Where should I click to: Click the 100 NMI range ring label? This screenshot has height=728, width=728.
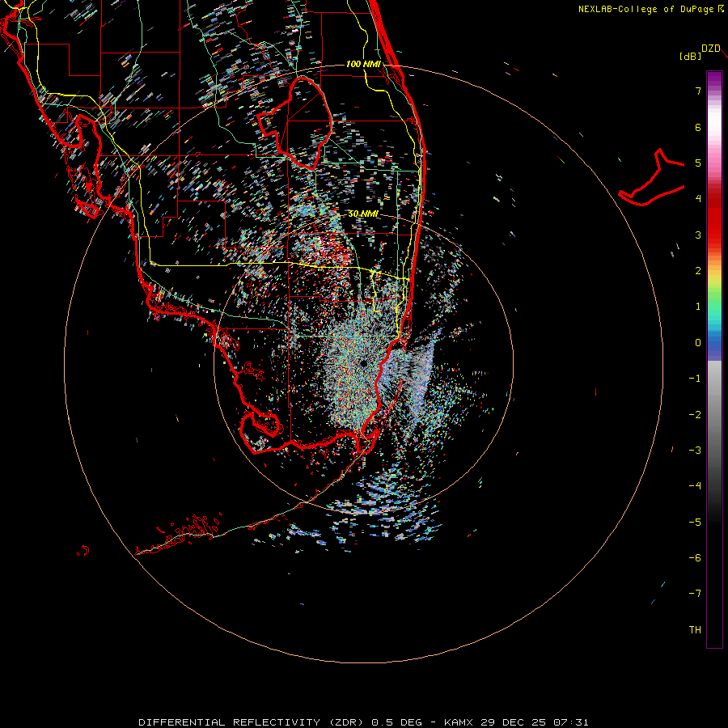[363, 64]
